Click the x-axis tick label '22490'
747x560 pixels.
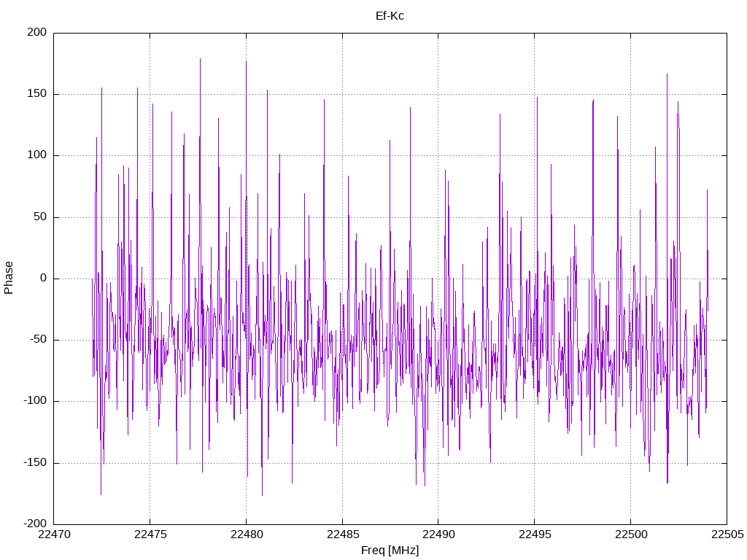click(438, 534)
